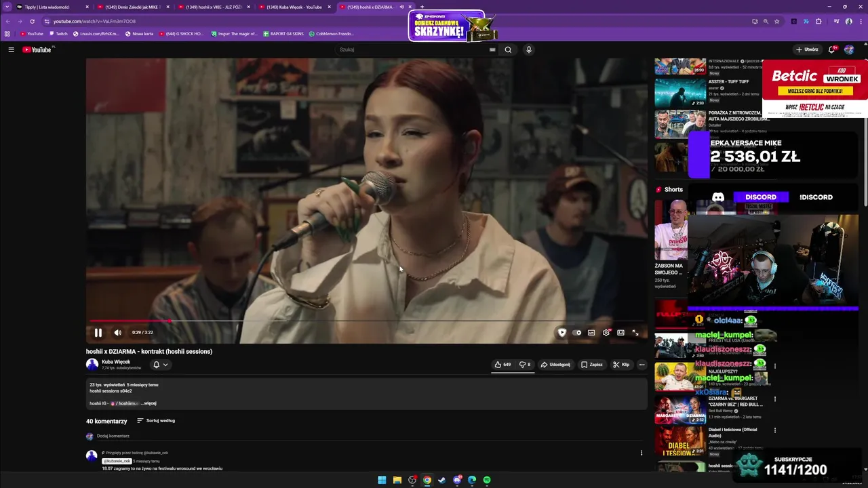Mute the video volume
This screenshot has height=488, width=868.
coord(117,333)
